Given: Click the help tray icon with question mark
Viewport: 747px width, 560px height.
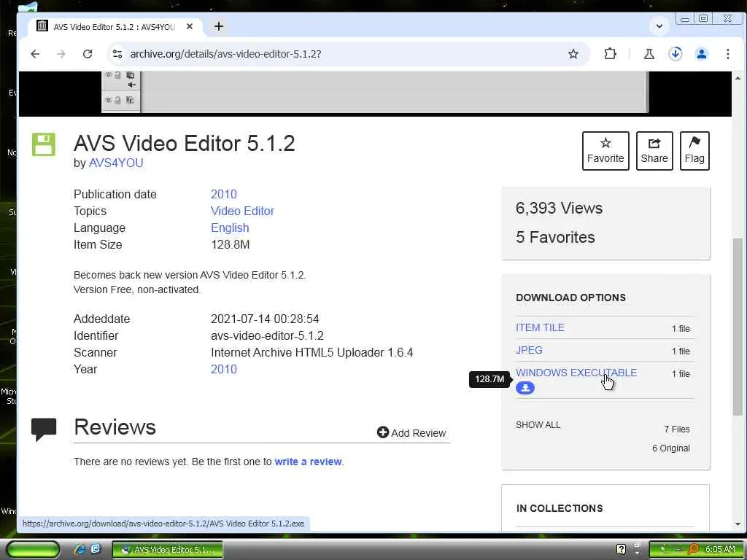Looking at the screenshot, I should coord(622,549).
